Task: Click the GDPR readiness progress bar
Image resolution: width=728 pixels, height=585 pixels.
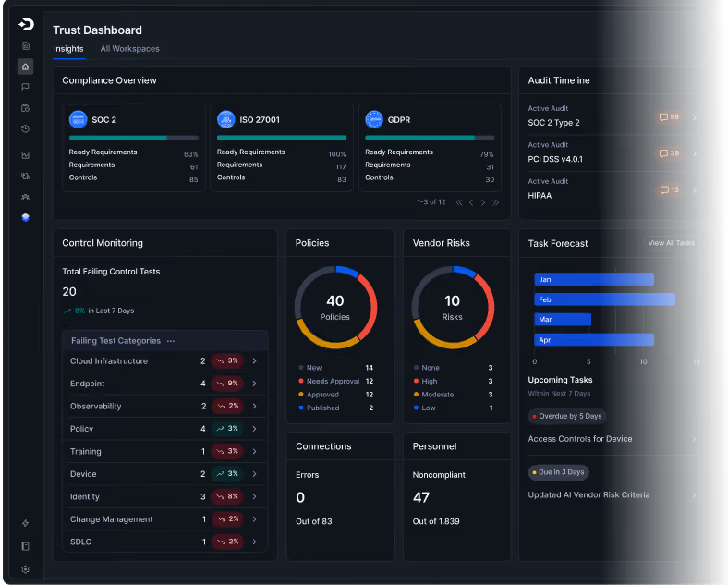Action: tap(430, 138)
